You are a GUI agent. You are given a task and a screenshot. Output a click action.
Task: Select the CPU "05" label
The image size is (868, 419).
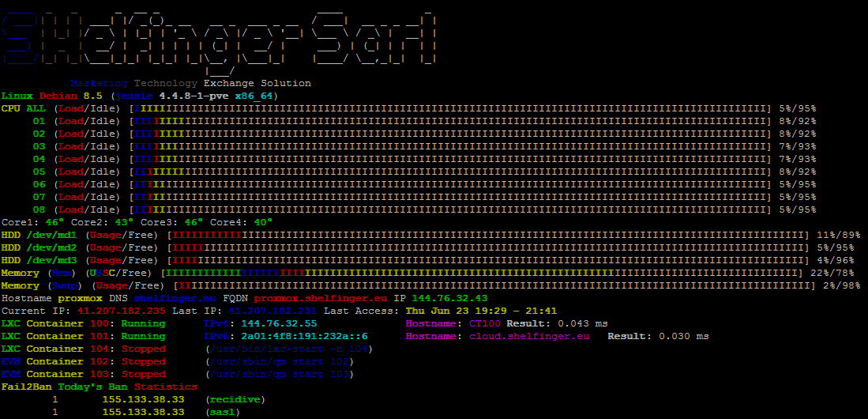coord(39,172)
